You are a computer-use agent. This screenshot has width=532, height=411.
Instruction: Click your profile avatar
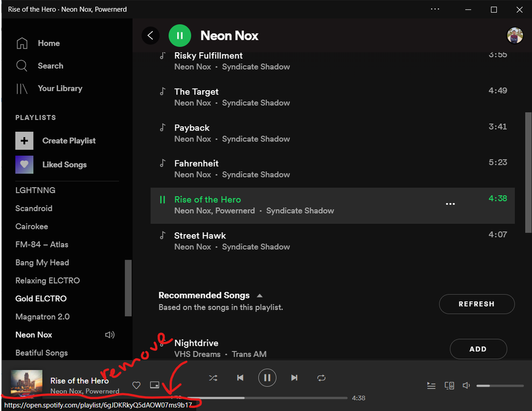tap(514, 35)
